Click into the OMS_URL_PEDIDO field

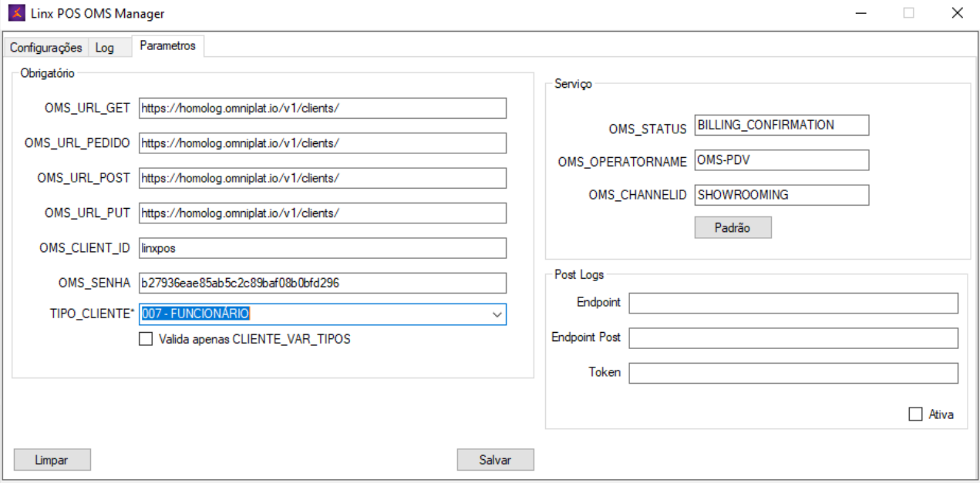322,143
